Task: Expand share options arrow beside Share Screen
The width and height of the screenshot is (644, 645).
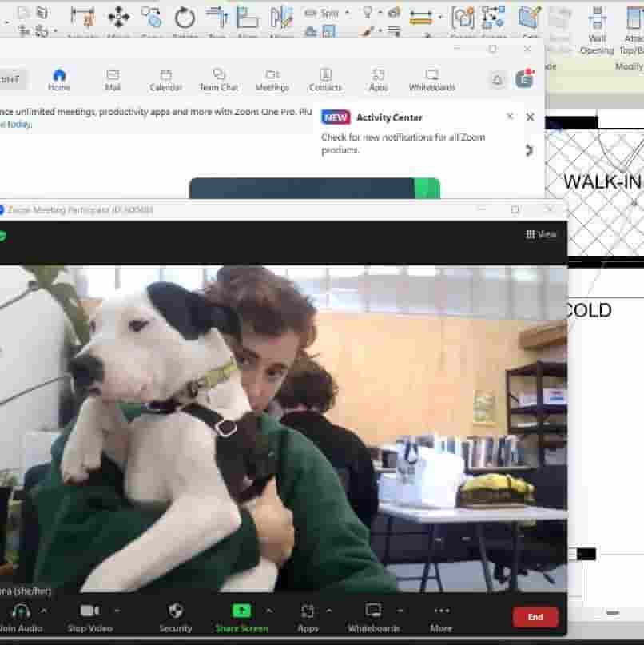Action: [269, 611]
